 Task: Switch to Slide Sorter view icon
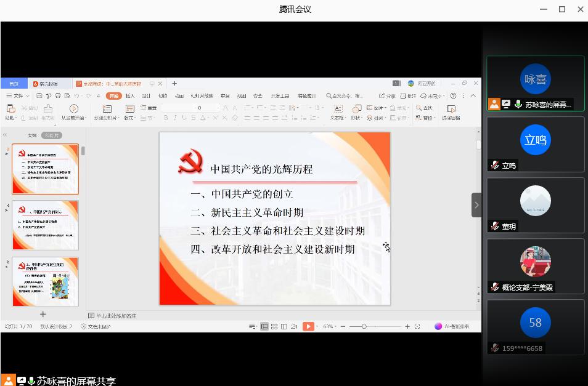[274, 326]
